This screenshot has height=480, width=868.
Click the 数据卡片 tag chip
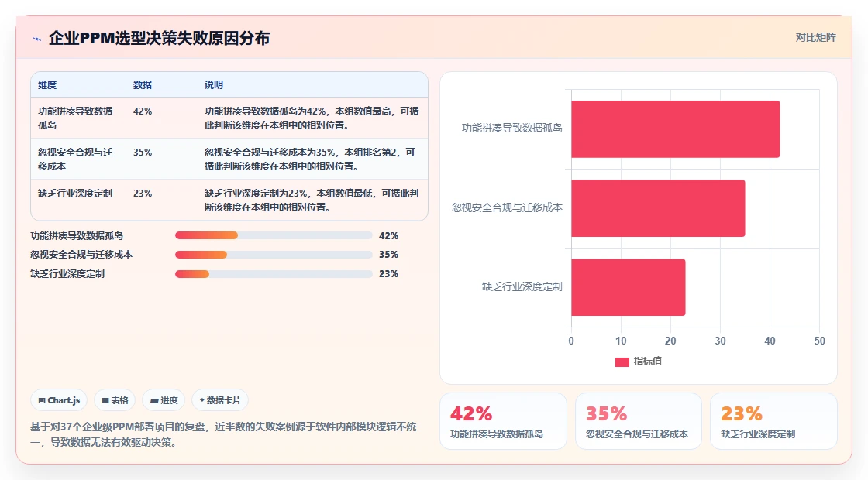click(x=220, y=400)
